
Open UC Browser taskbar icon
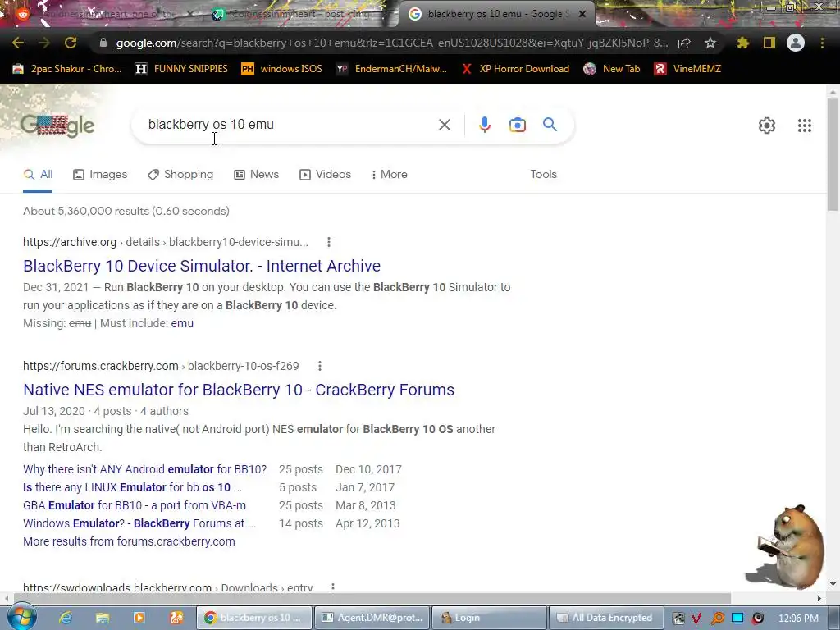click(176, 618)
